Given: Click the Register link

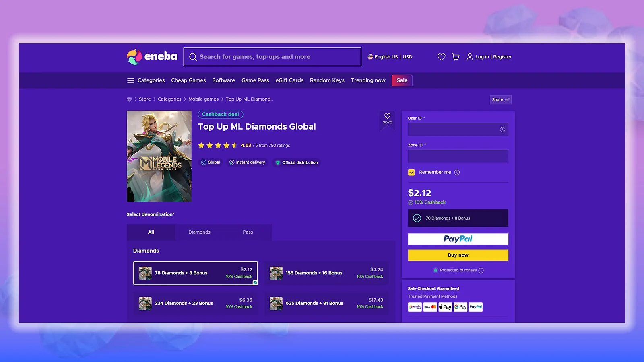Looking at the screenshot, I should [502, 57].
